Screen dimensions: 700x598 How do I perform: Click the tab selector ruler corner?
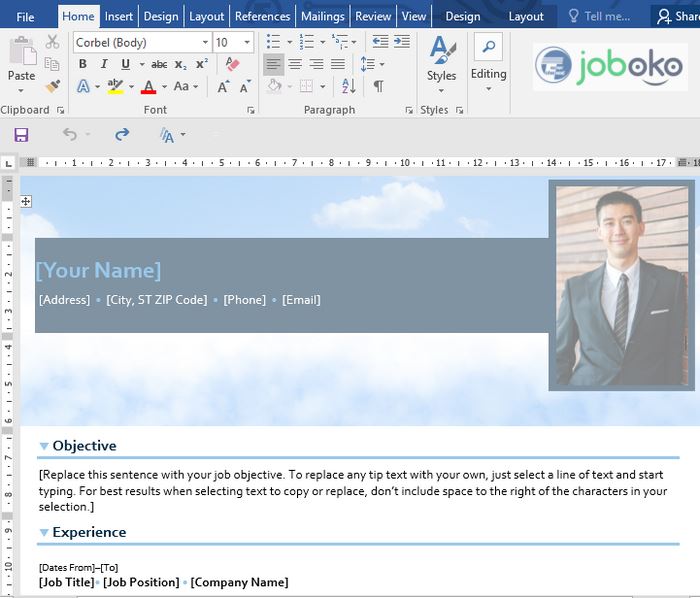point(8,164)
